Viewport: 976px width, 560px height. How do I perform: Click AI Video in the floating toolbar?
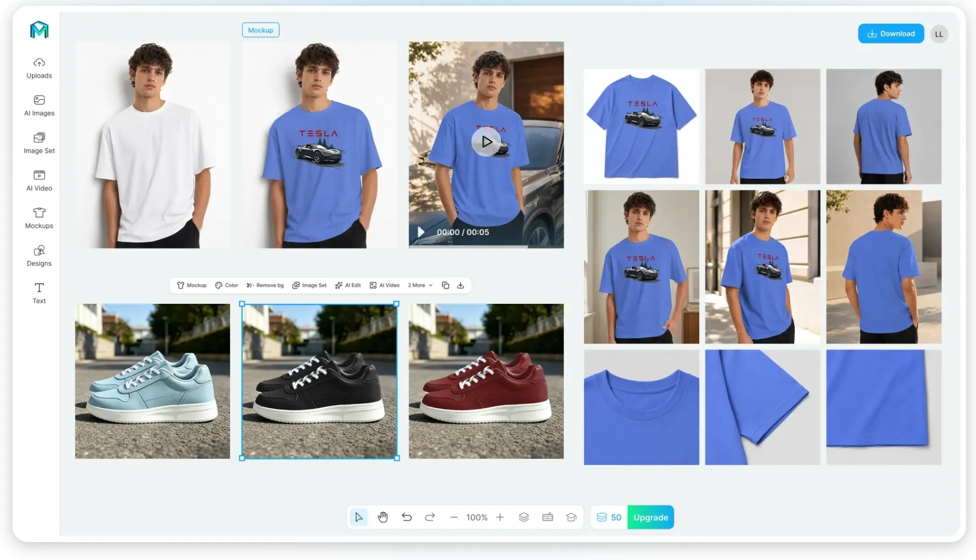(385, 286)
